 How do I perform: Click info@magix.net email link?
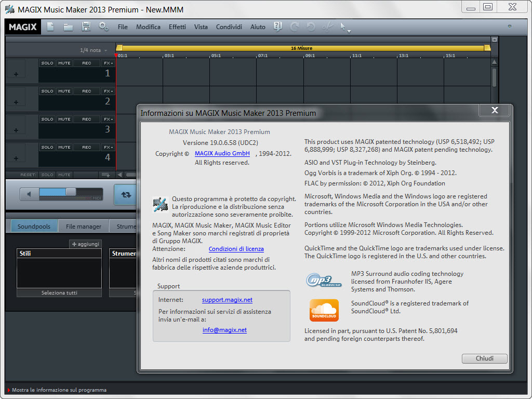pos(224,330)
